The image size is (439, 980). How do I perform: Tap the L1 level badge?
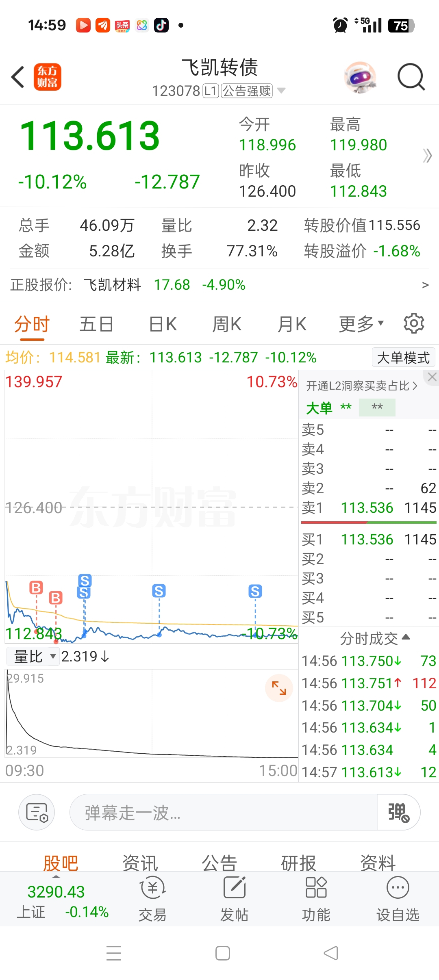click(x=211, y=91)
